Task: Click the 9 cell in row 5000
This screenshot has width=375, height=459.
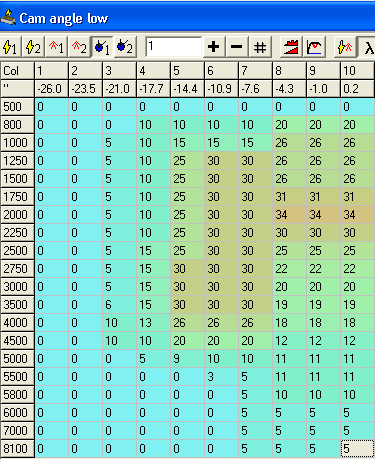Action: pyautogui.click(x=188, y=359)
